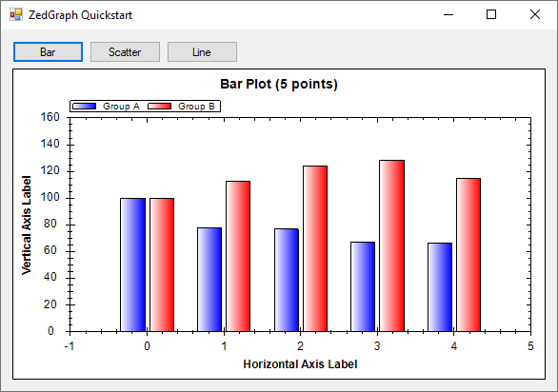Screen dimensions: 558x392
Task: Click the Horizontal Axis Label text
Action: (x=300, y=364)
